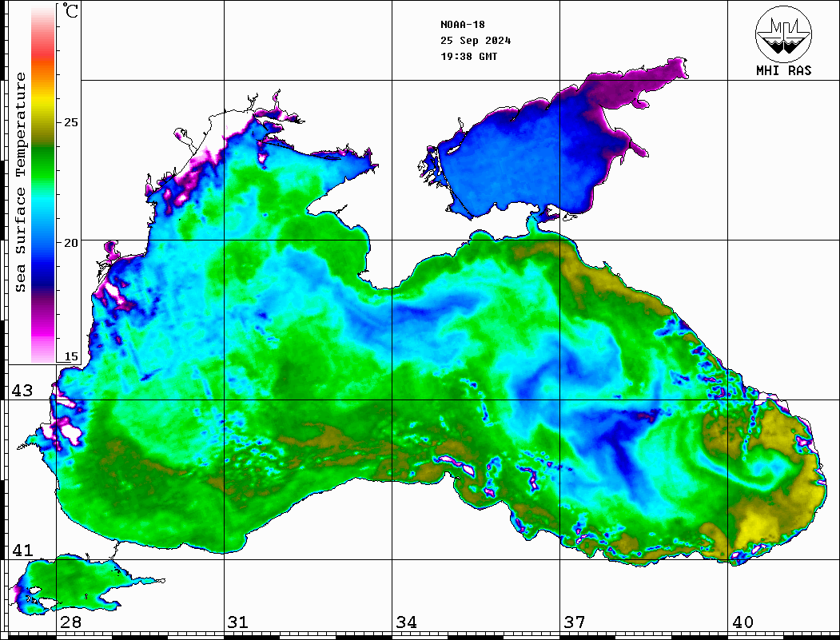Select the magenta band of the color bar
The width and height of the screenshot is (840, 640).
[x=43, y=324]
